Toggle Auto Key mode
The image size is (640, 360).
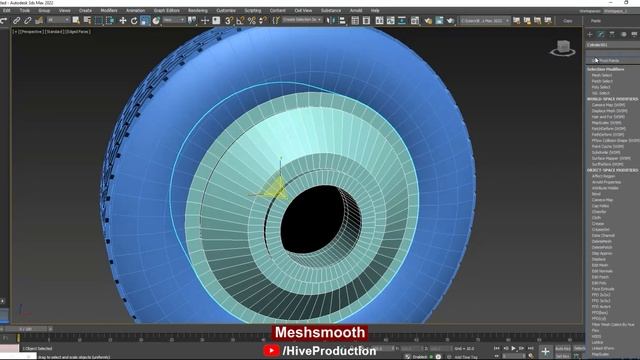coord(563,349)
